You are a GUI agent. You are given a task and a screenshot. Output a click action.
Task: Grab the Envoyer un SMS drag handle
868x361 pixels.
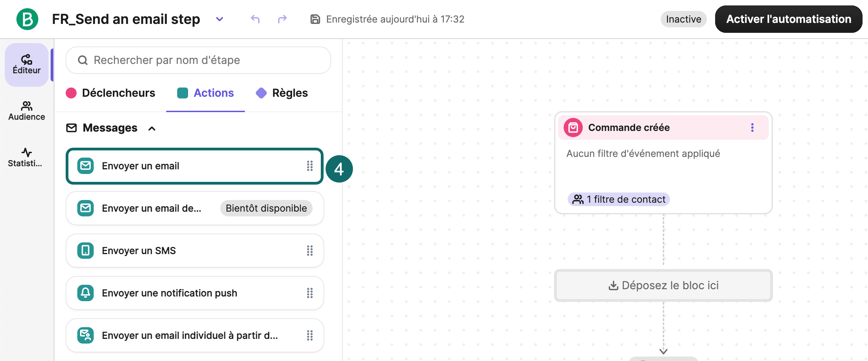310,251
